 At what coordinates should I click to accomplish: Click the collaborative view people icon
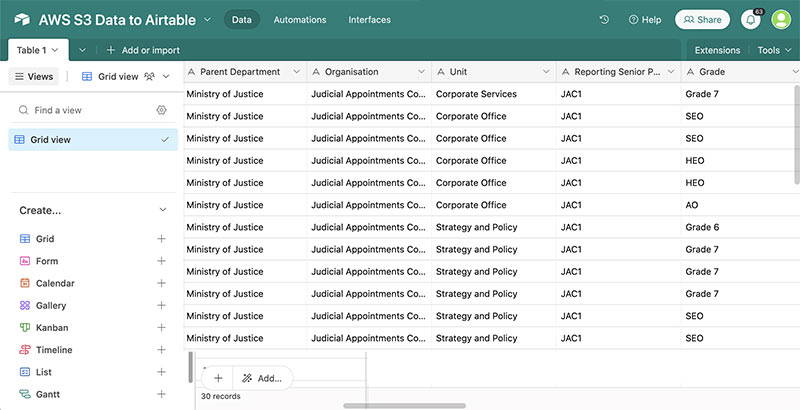coord(149,76)
